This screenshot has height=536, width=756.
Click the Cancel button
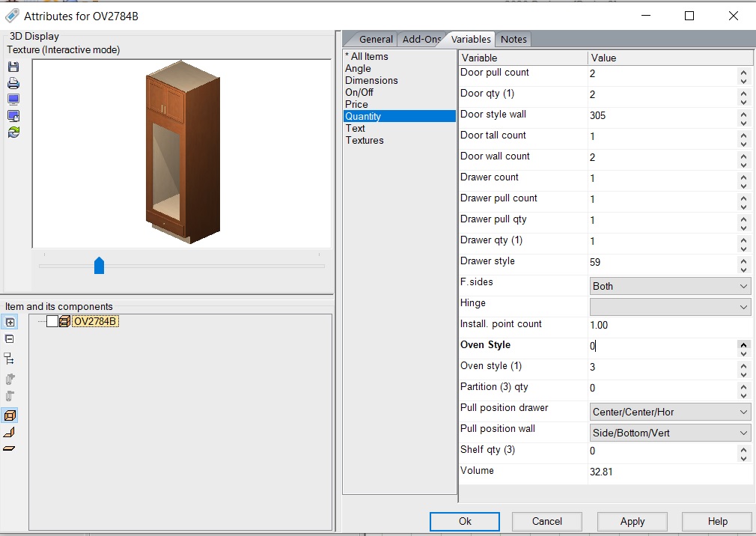[546, 522]
